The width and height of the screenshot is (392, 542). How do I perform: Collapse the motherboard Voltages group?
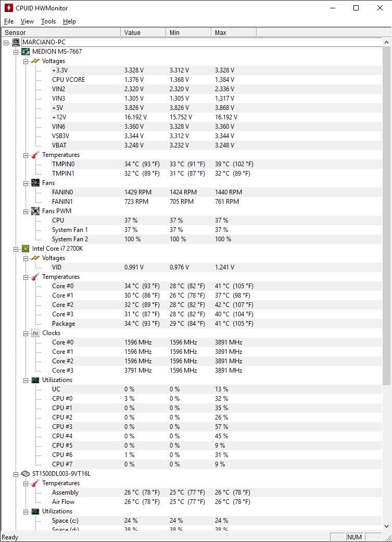coord(26,61)
